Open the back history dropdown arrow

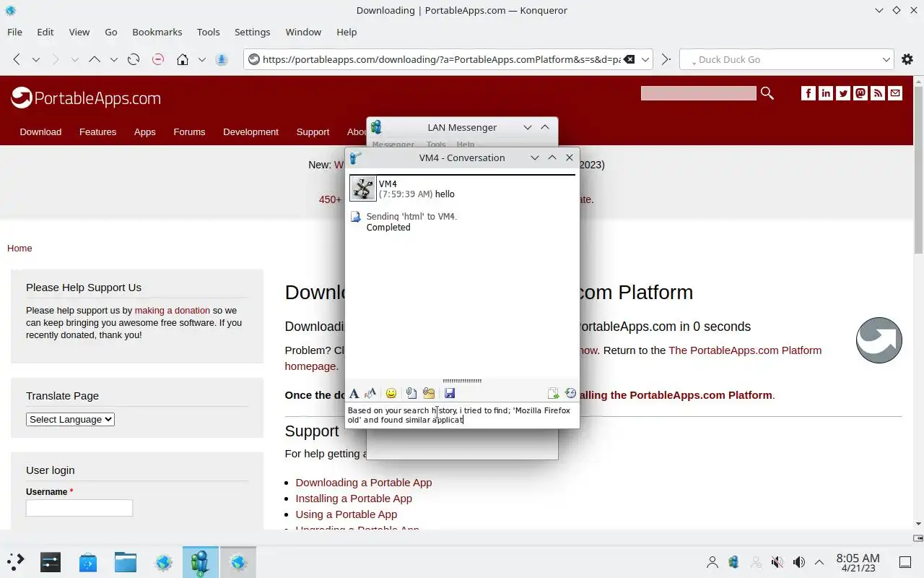tap(35, 59)
